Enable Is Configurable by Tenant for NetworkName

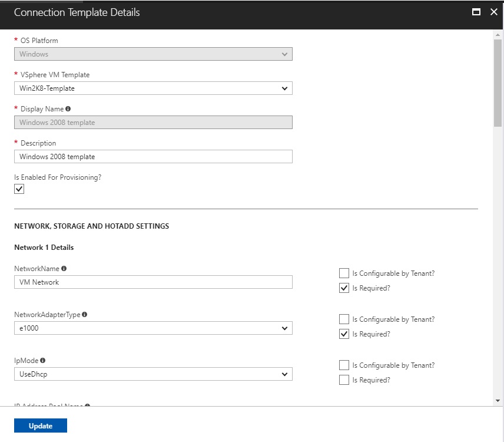pos(344,273)
